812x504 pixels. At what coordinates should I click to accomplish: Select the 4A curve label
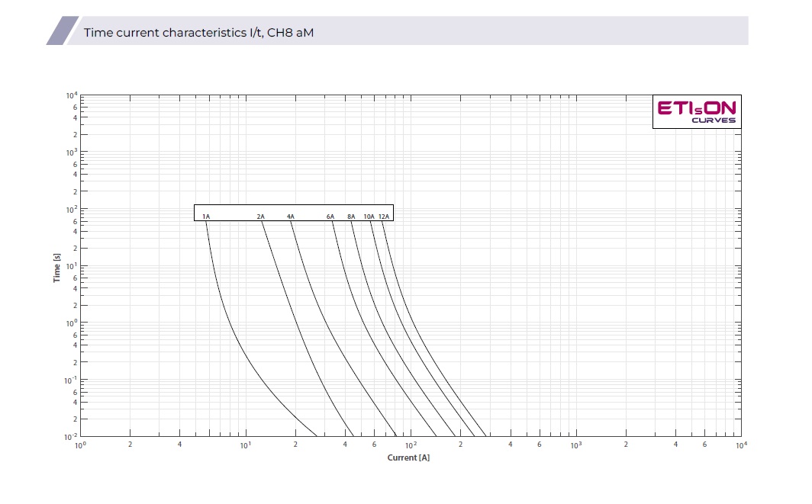pyautogui.click(x=291, y=217)
